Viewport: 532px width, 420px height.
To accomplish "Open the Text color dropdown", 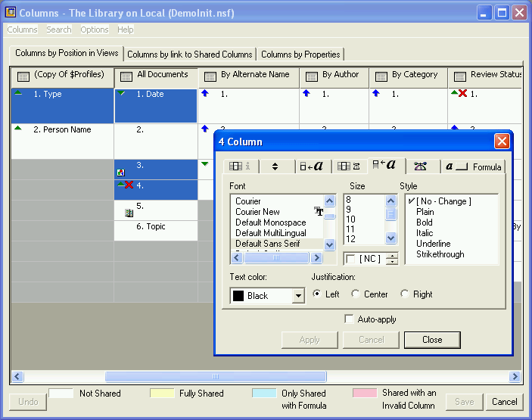I will (x=298, y=296).
